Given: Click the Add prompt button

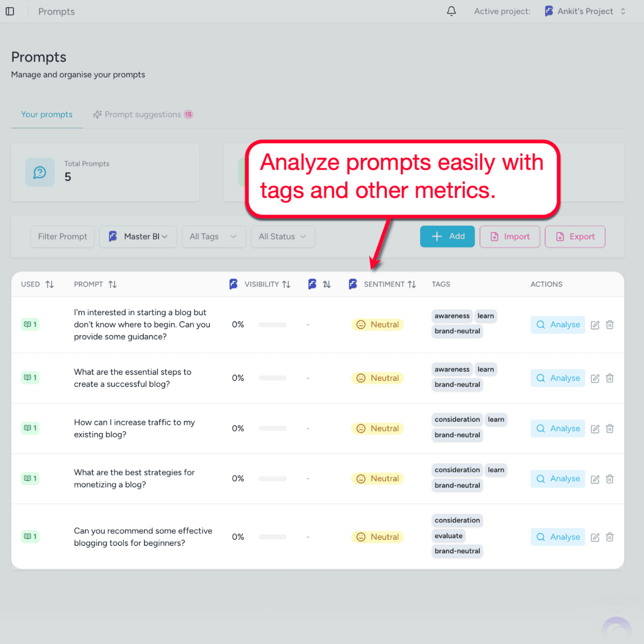Looking at the screenshot, I should (x=447, y=237).
